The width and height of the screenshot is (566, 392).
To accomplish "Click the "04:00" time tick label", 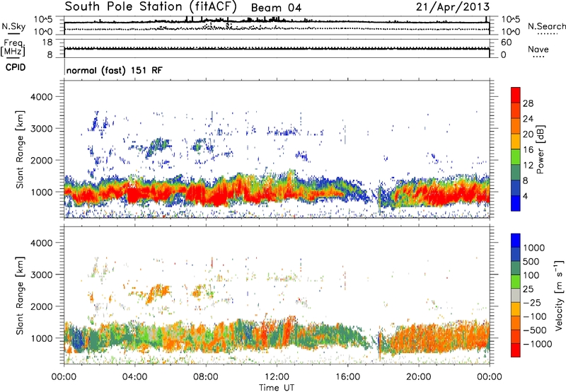I will coord(134,377).
